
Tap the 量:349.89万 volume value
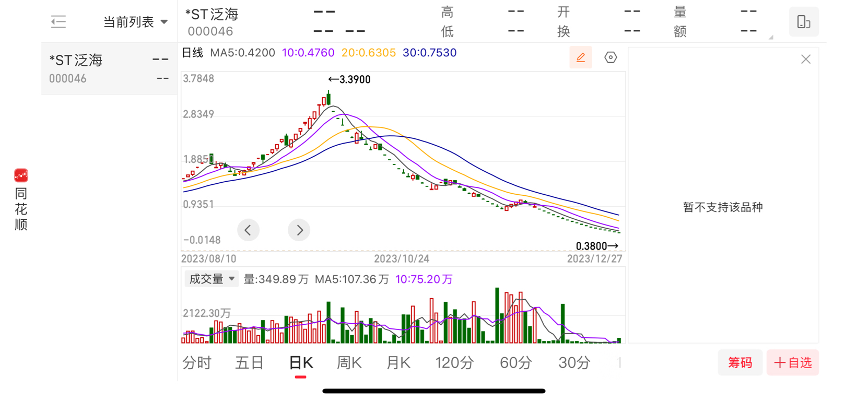[x=276, y=279]
